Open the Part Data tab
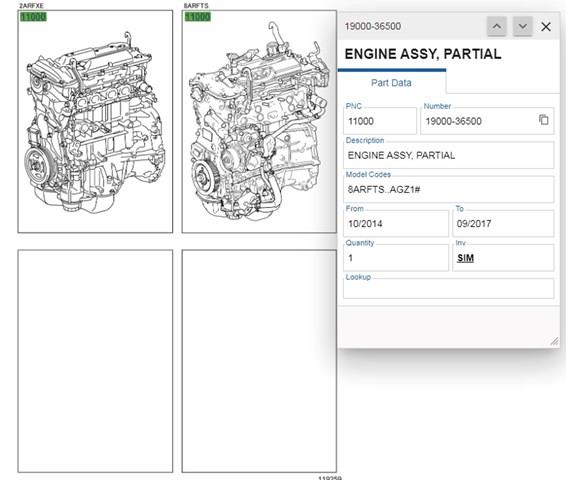Viewport: 566px width, 480px height. click(x=391, y=83)
